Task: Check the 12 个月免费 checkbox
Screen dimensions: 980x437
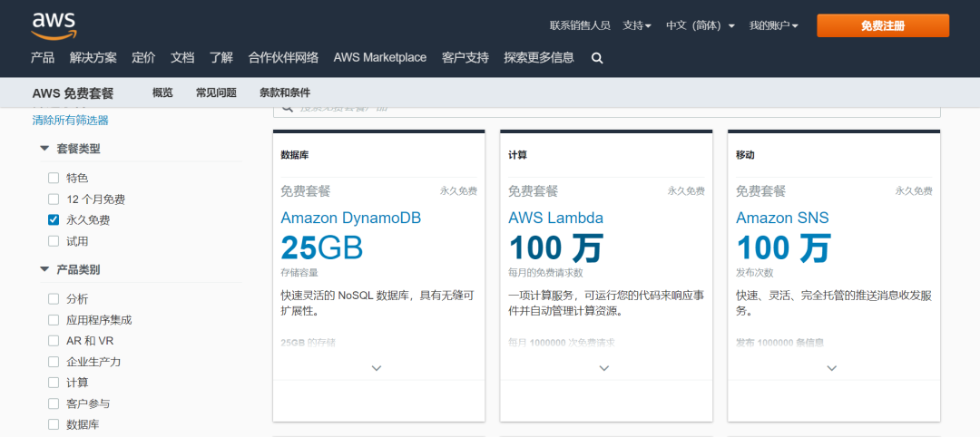Action: [x=54, y=199]
